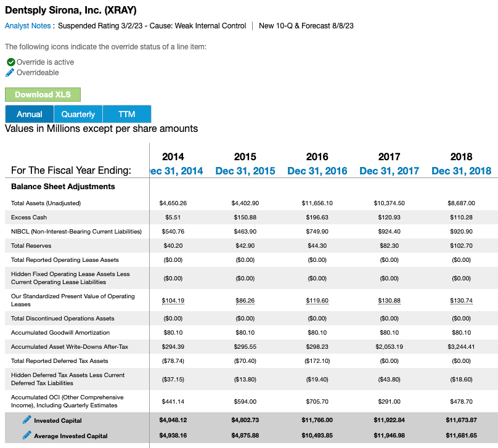Open the Analyst Notes link
Image resolution: width=498 pixels, height=448 pixels.
point(28,26)
